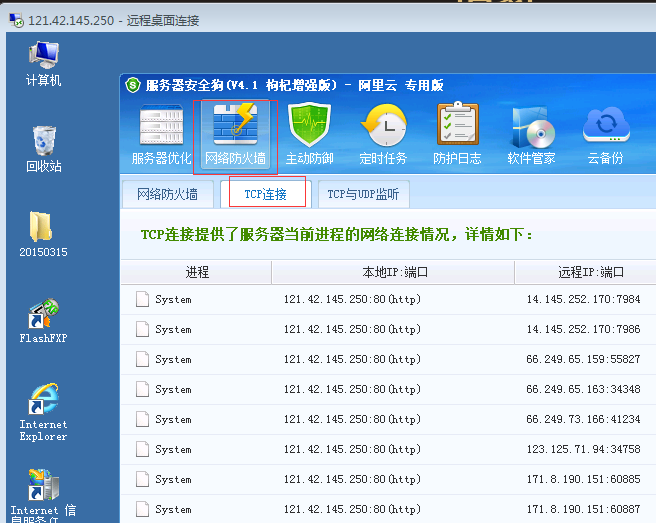The image size is (656, 523).
Task: Select the 网络防火墙 firewall toolbar icon
Action: (235, 135)
